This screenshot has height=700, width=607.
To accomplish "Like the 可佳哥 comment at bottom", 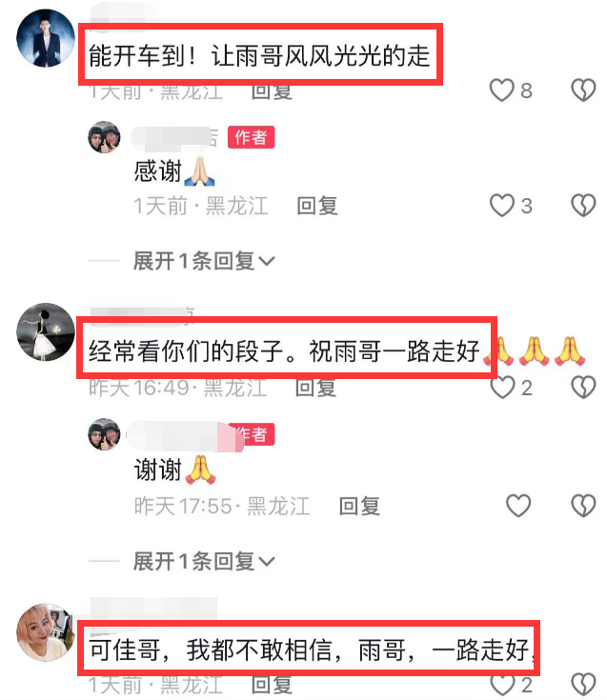I will click(x=502, y=685).
